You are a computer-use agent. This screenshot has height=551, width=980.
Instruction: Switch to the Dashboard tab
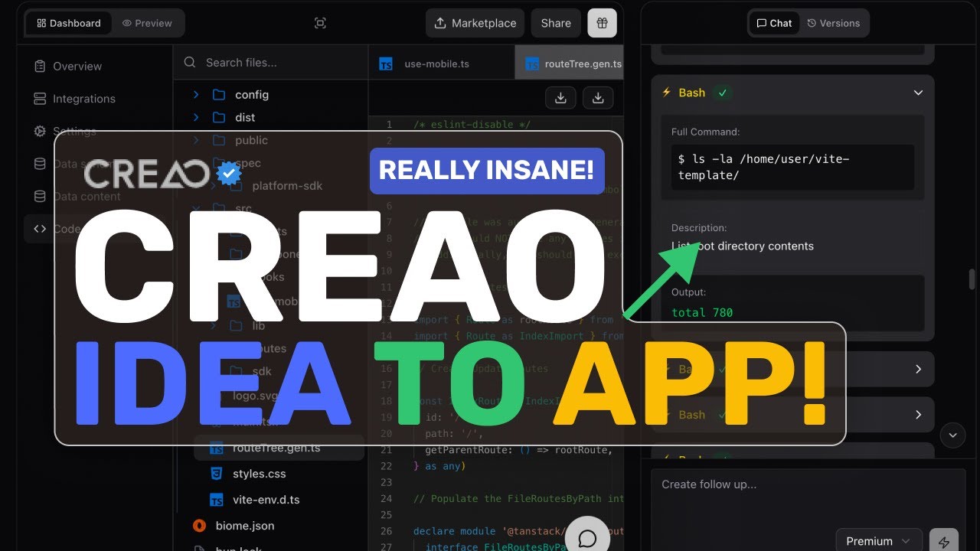tap(69, 23)
